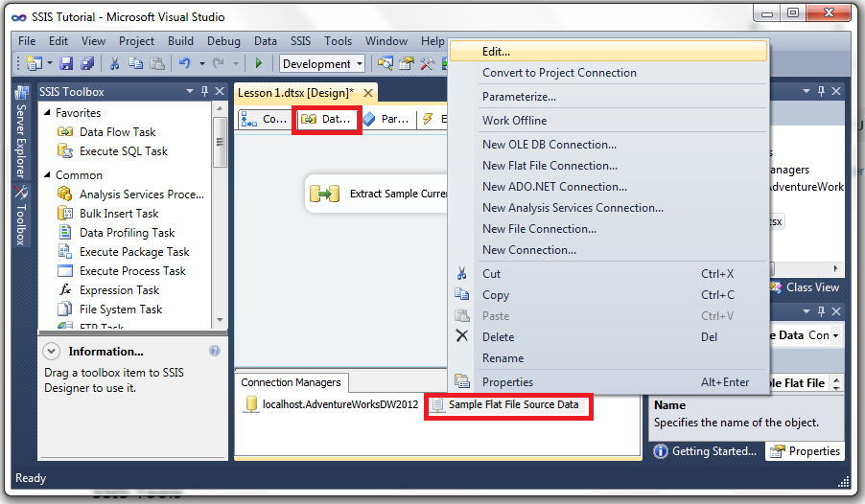Viewport: 865px width, 504px height.
Task: Open Properties from the context menu
Action: pos(608,382)
